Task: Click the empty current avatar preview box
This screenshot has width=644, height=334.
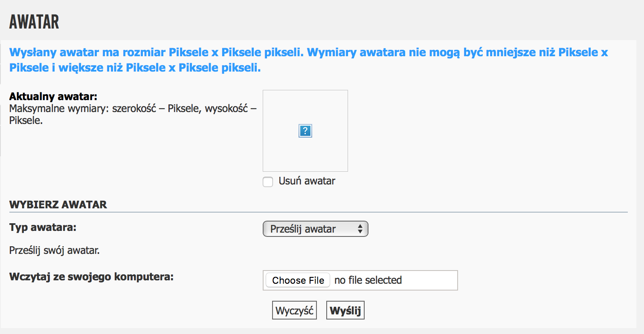Action: [x=305, y=131]
